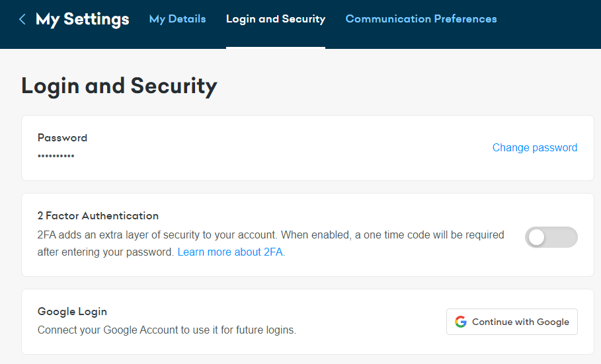Click the 2 Factor Authentication heading
The image size is (601, 364).
point(98,216)
